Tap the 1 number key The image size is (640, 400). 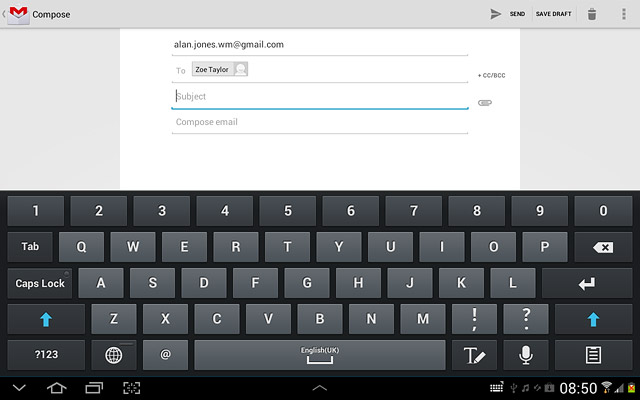click(36, 211)
